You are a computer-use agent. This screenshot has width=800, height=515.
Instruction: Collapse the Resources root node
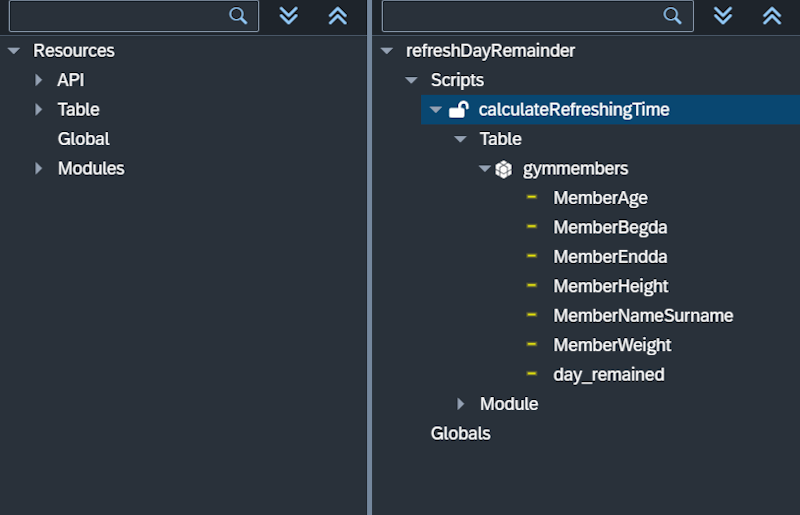[14, 51]
